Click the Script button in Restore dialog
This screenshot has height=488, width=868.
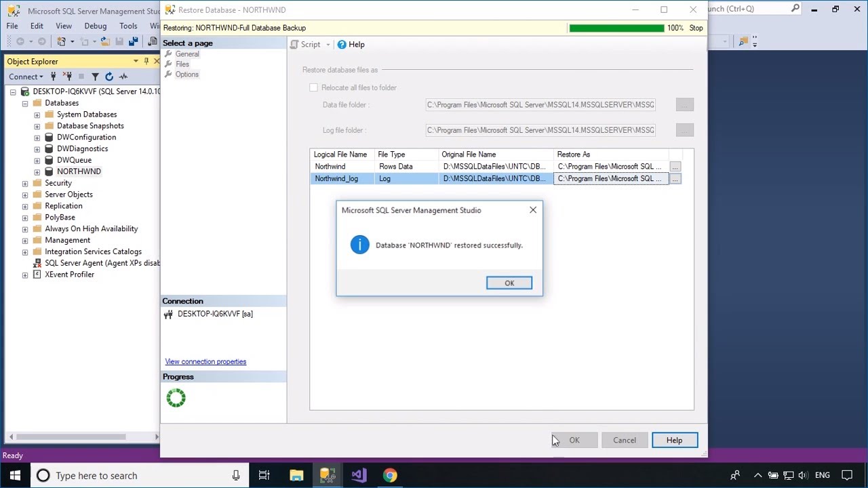pos(306,45)
